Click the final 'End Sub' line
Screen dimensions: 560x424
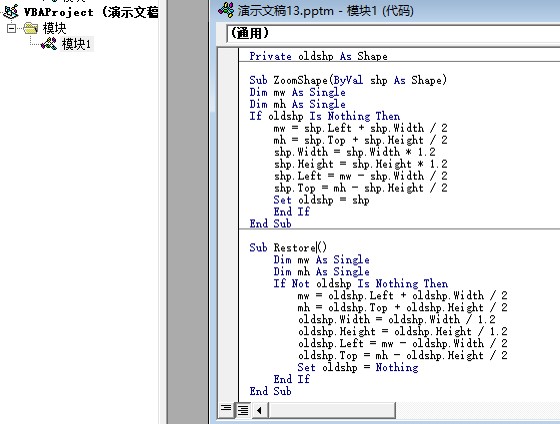click(270, 391)
